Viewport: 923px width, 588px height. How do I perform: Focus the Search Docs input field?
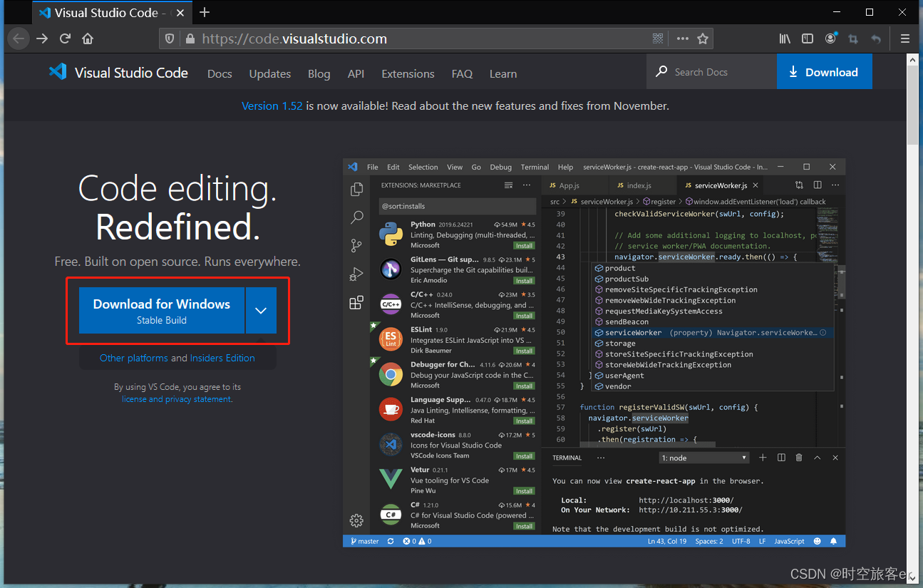coord(712,72)
